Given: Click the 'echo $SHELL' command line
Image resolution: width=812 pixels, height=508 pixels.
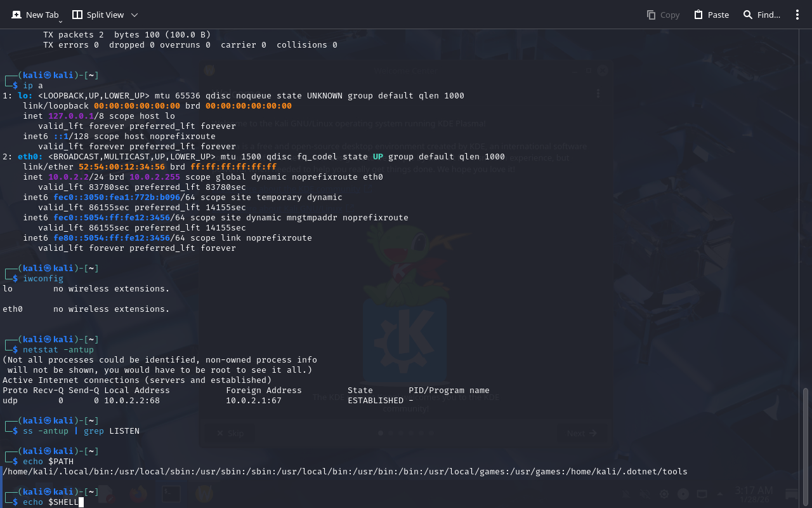Looking at the screenshot, I should [x=51, y=502].
